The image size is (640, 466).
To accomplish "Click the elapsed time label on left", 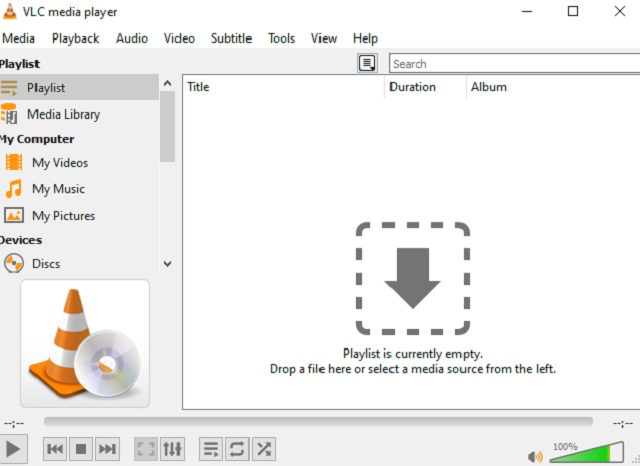I will point(14,424).
